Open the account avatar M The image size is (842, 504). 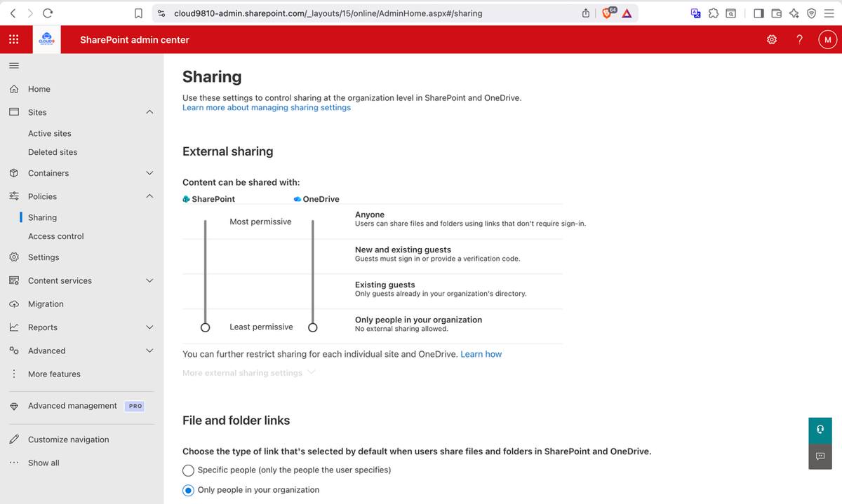828,40
